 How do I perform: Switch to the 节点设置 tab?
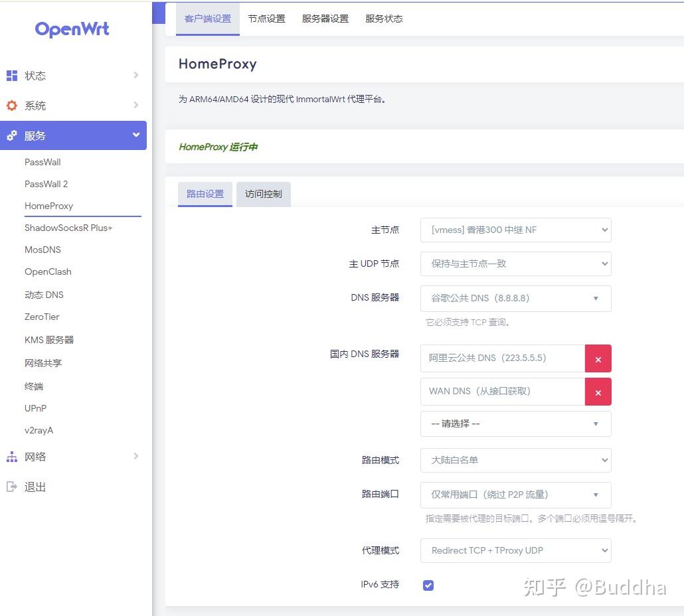pos(266,19)
